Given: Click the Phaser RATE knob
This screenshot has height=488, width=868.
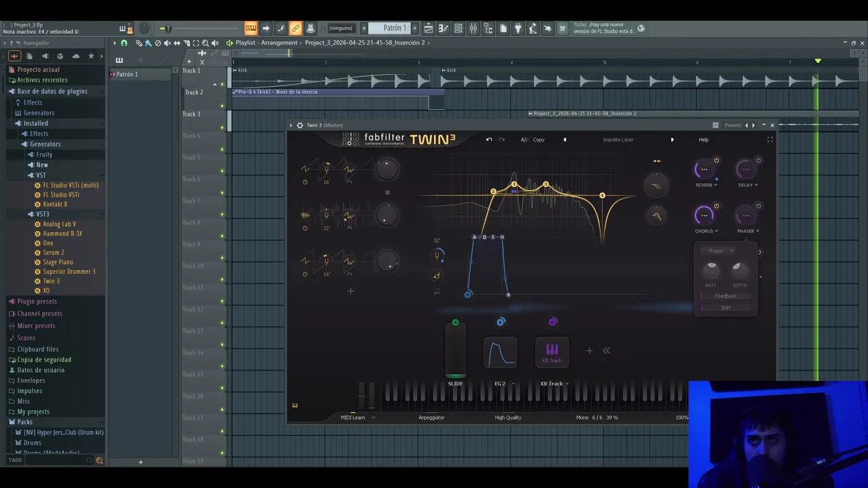Looking at the screenshot, I should pos(711,270).
